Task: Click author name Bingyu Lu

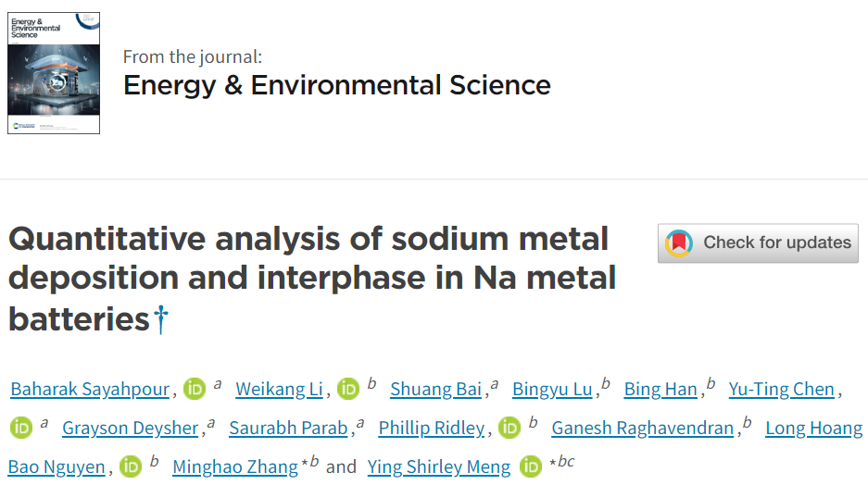Action: (x=552, y=390)
